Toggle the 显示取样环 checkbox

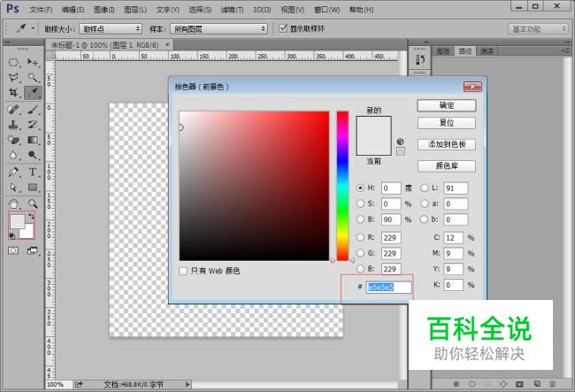[x=283, y=28]
